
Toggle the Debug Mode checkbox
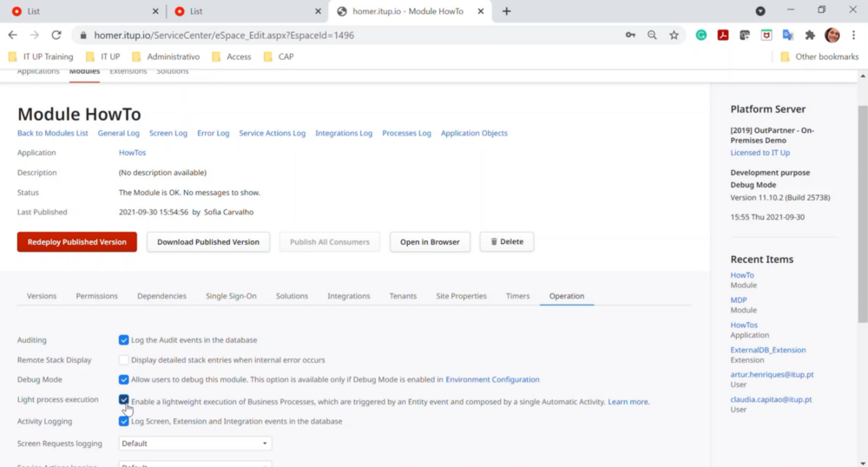[x=123, y=379]
